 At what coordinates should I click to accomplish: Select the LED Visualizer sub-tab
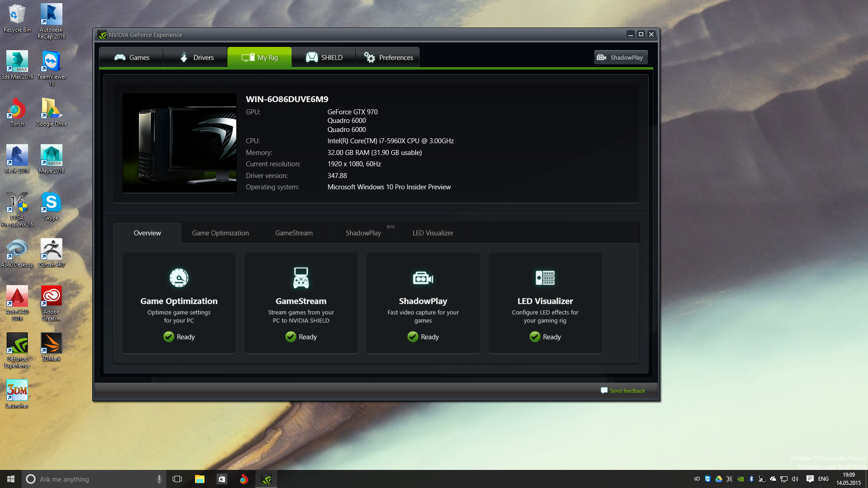(x=433, y=233)
